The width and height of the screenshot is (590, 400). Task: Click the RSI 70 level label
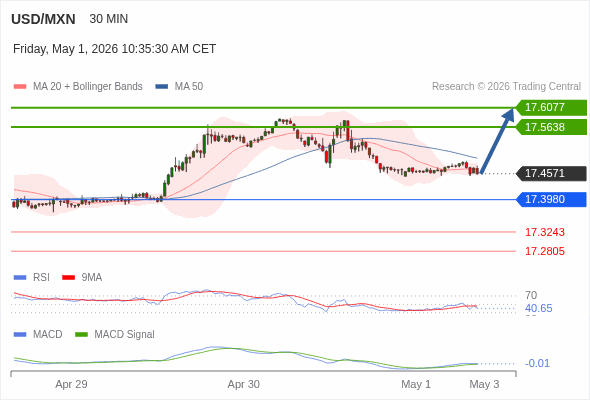point(531,295)
